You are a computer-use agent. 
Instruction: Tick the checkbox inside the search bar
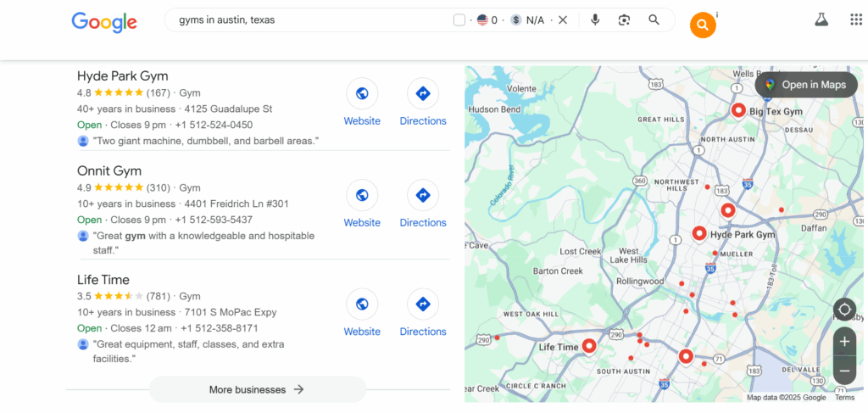[x=459, y=20]
